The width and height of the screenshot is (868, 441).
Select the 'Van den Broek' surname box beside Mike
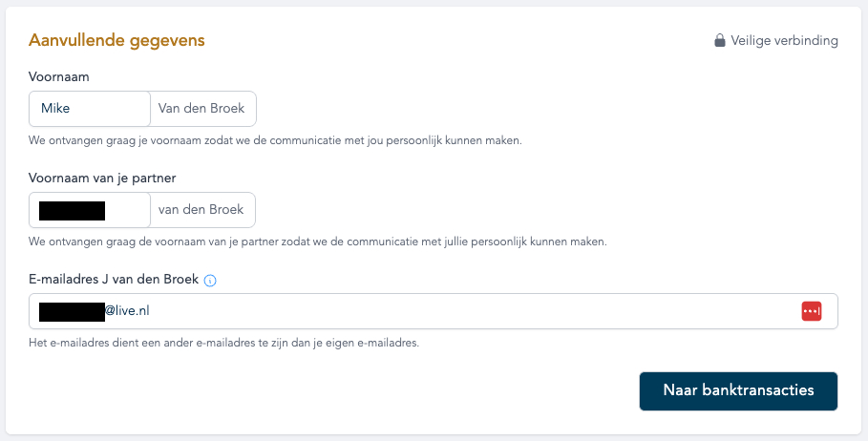(202, 109)
